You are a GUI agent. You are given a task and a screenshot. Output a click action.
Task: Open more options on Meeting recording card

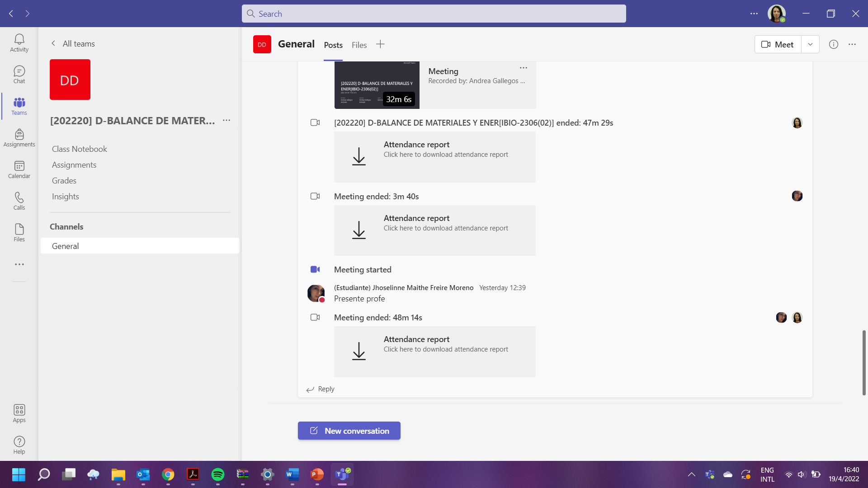[x=523, y=68]
